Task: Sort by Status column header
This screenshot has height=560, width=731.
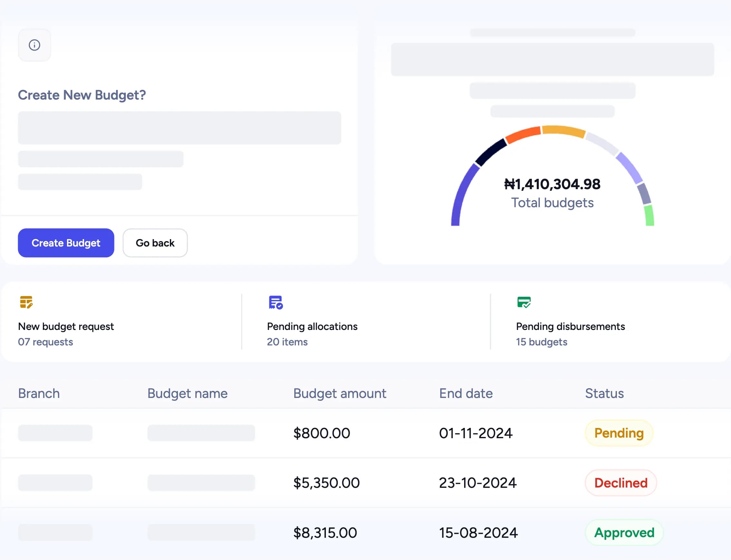Action: (x=604, y=394)
